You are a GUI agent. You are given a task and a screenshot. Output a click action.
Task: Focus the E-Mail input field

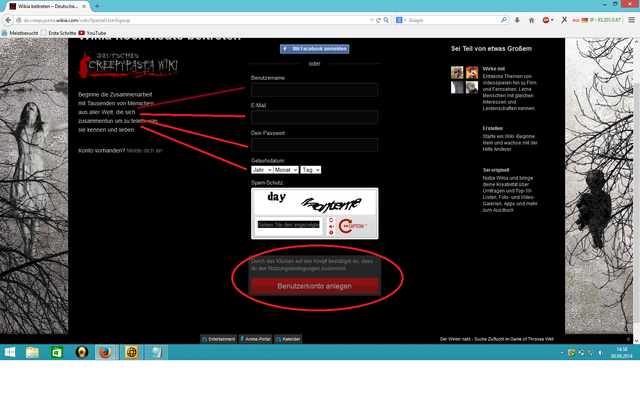point(314,117)
